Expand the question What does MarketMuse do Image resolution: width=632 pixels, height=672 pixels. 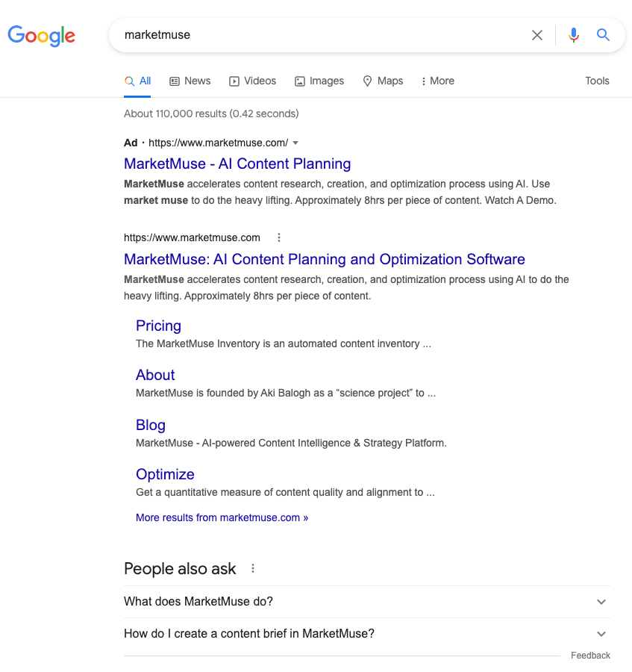(x=601, y=601)
